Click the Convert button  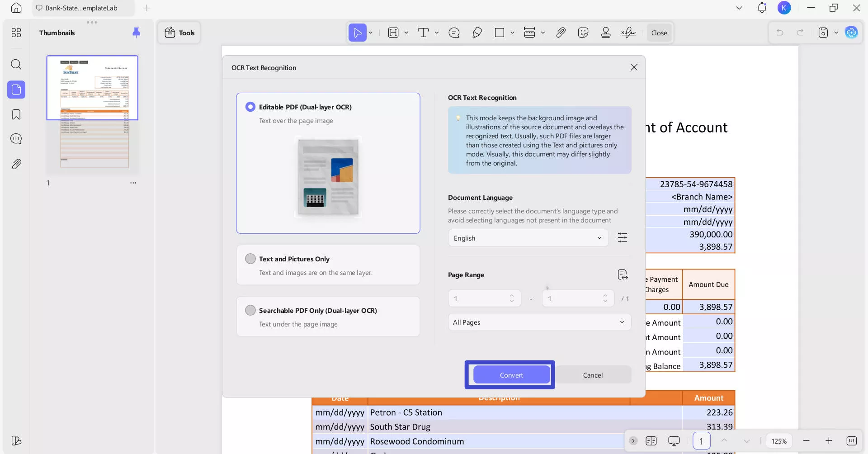(x=511, y=375)
